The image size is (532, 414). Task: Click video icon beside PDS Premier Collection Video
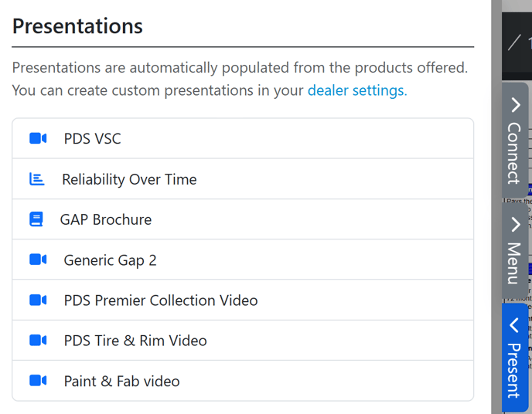(x=38, y=300)
